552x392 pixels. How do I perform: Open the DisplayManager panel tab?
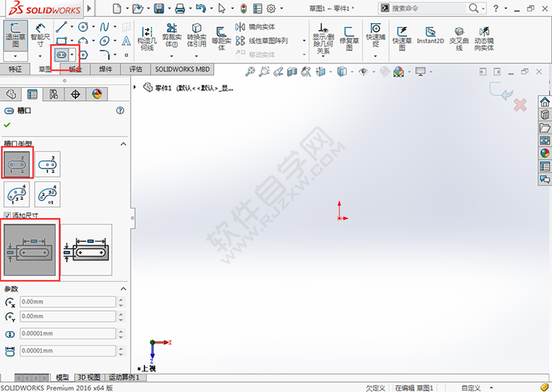pos(97,94)
